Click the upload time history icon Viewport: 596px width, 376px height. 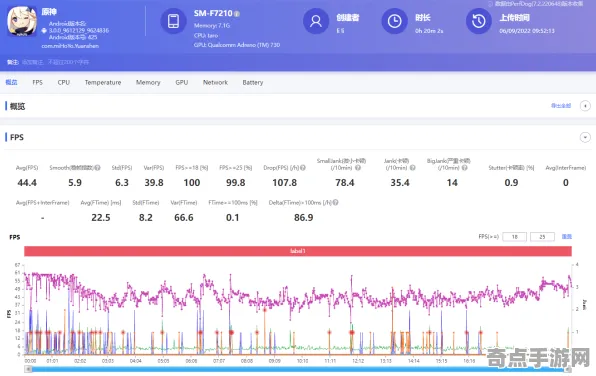tap(479, 21)
